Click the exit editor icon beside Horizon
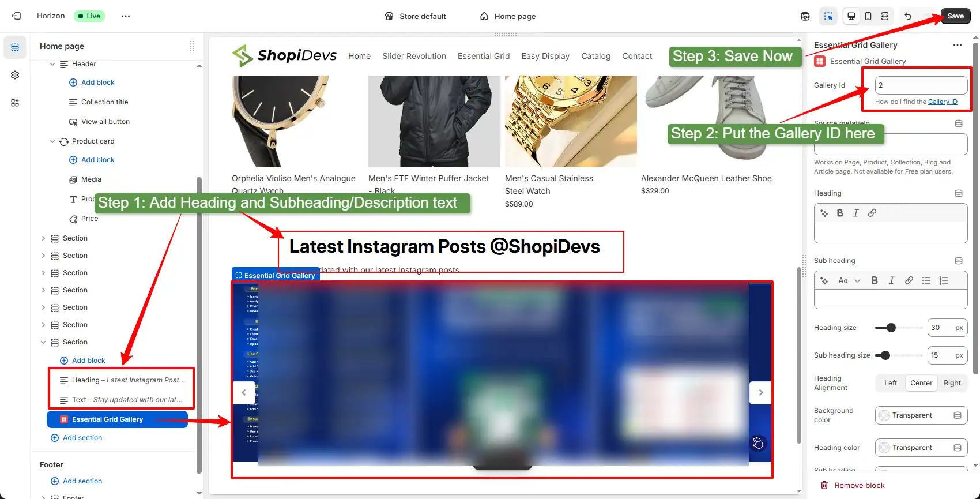Image resolution: width=980 pixels, height=499 pixels. pos(16,16)
